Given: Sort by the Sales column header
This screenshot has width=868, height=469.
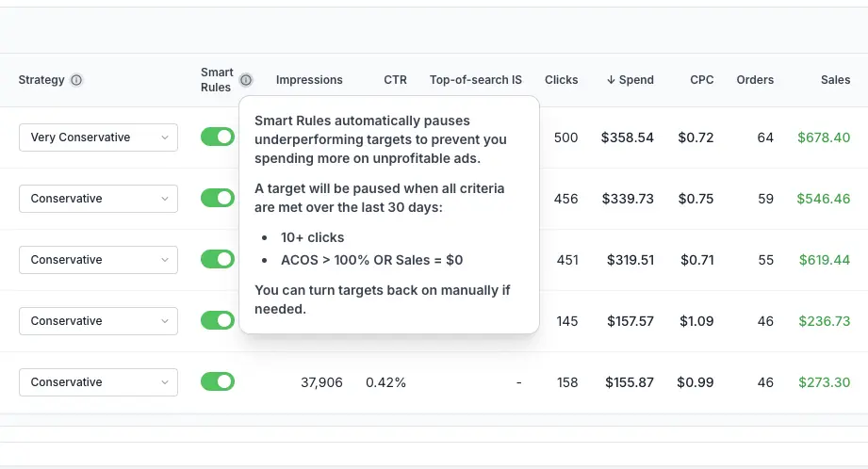Looking at the screenshot, I should point(835,80).
